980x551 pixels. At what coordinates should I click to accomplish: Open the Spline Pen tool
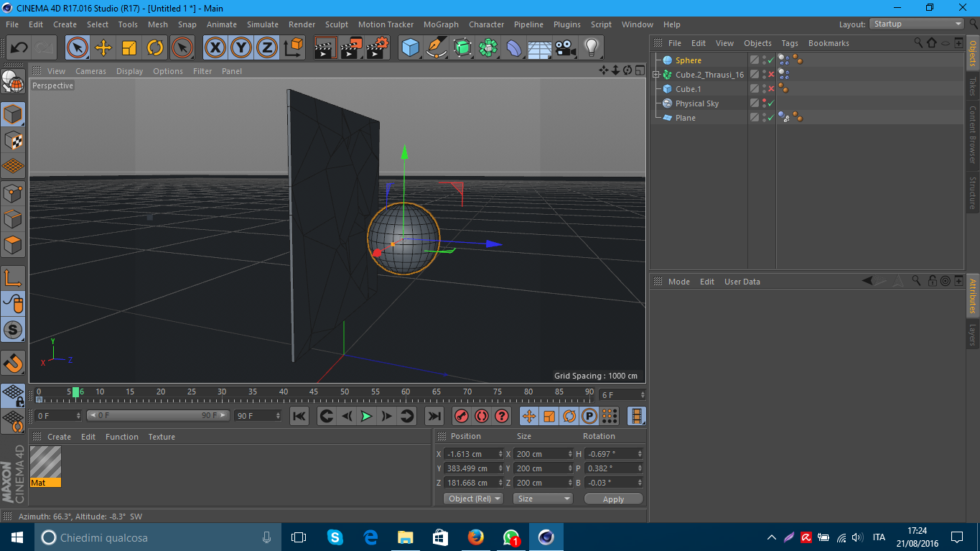[436, 48]
